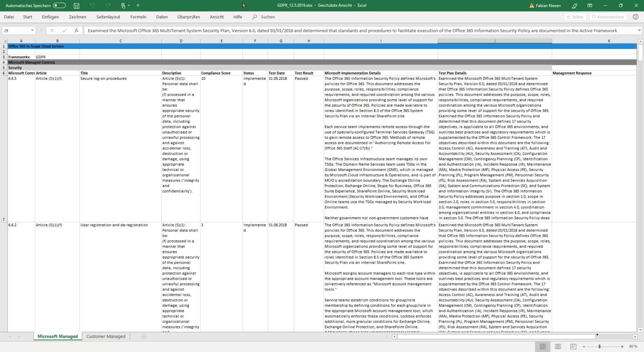Switch to Page Layout view icon
Screen dimensions: 644x352
click(558, 347)
